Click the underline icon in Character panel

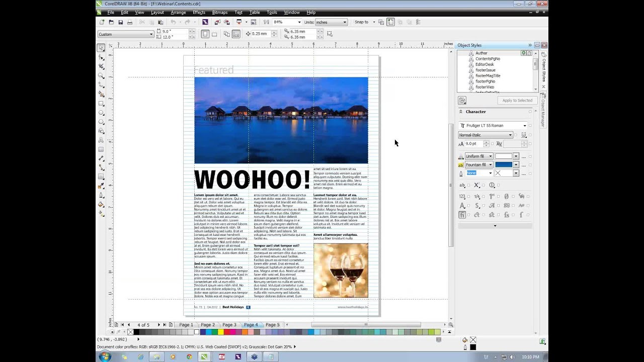tap(524, 135)
